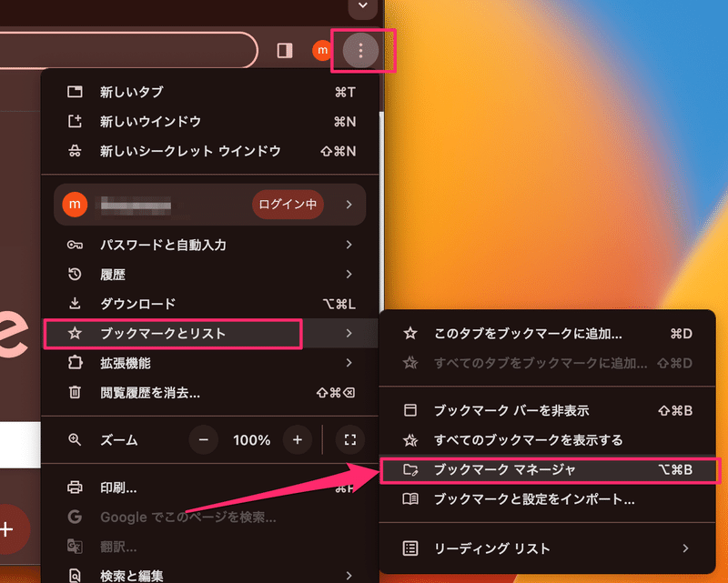Expand the 検索と編集 chevron
This screenshot has width=728, height=583.
349,576
